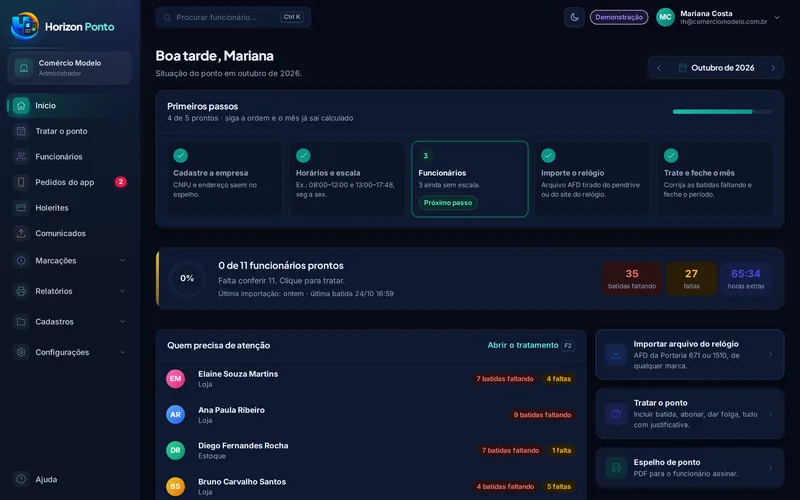Select Início in the sidebar

70,106
